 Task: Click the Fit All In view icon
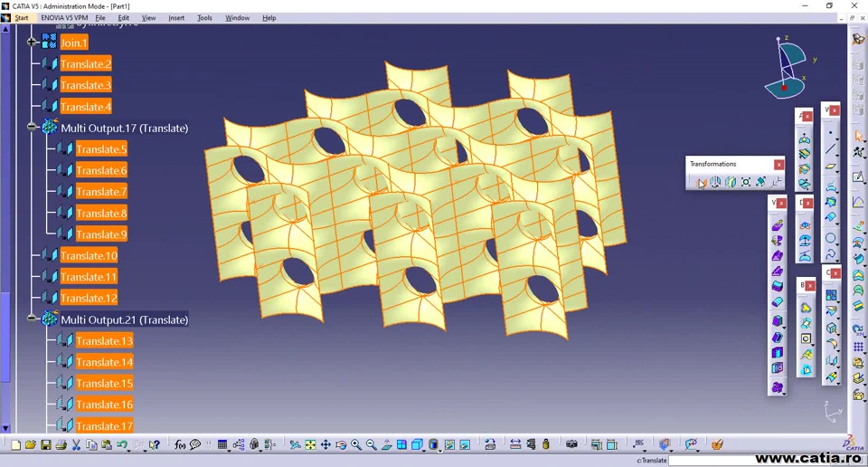(x=310, y=444)
